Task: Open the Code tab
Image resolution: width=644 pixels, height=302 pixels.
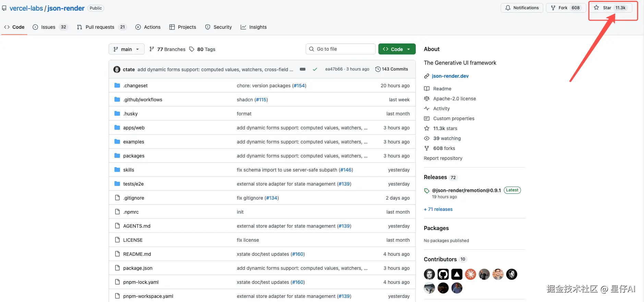Action: click(x=14, y=27)
